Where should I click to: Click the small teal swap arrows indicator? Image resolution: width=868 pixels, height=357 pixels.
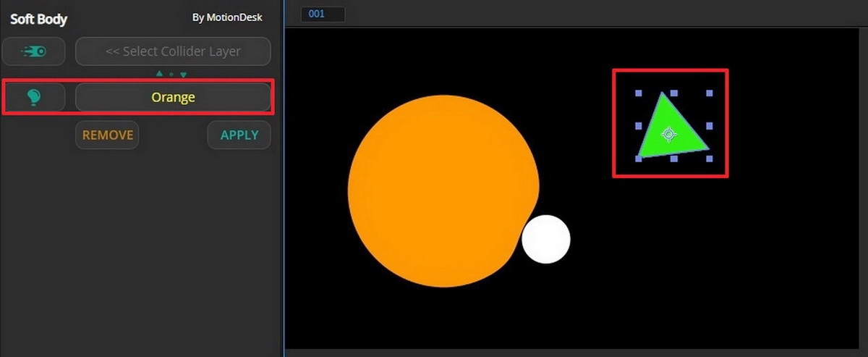coord(171,74)
